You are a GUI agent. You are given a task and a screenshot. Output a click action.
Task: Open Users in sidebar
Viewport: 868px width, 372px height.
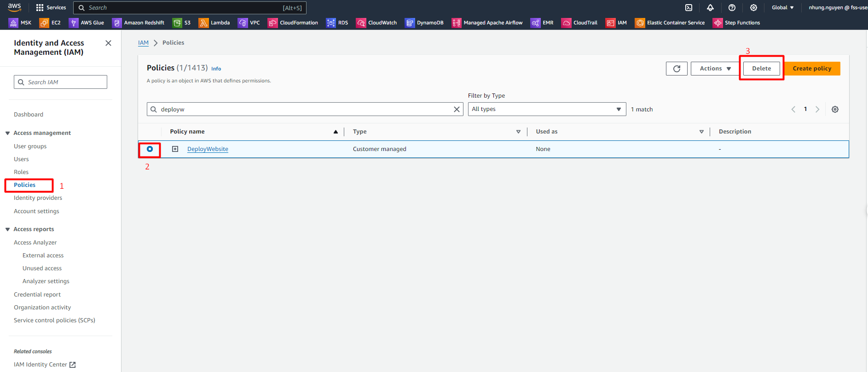tap(21, 159)
